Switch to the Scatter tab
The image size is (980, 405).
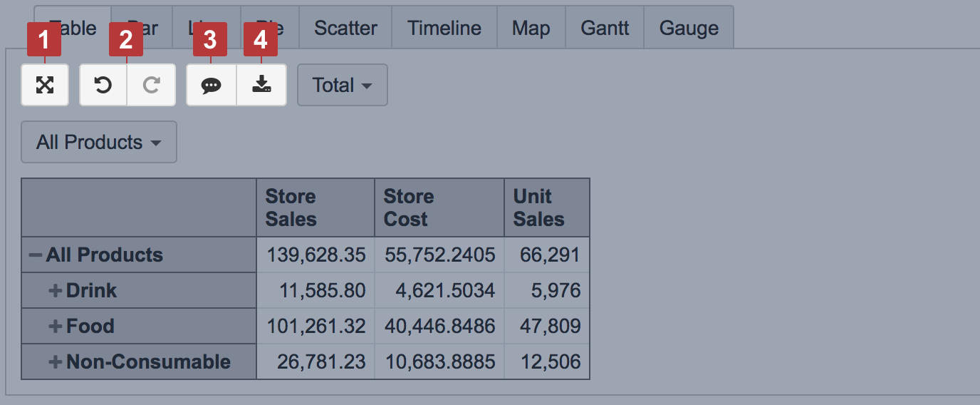pyautogui.click(x=345, y=29)
